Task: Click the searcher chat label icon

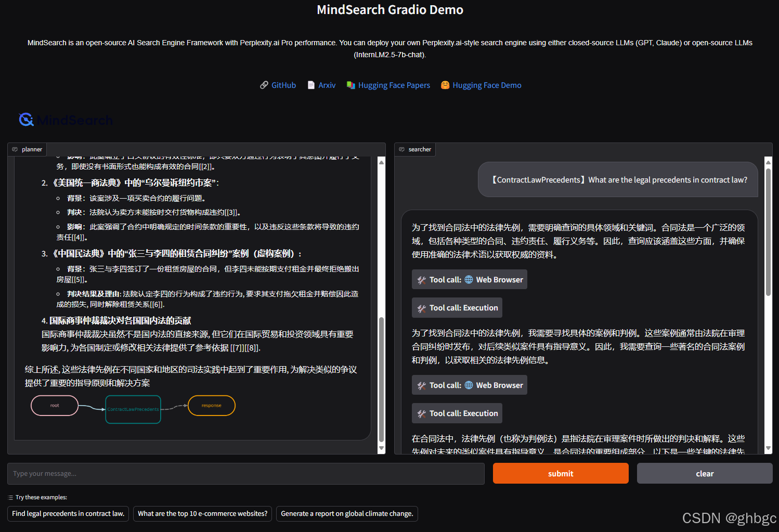Action: tap(402, 149)
